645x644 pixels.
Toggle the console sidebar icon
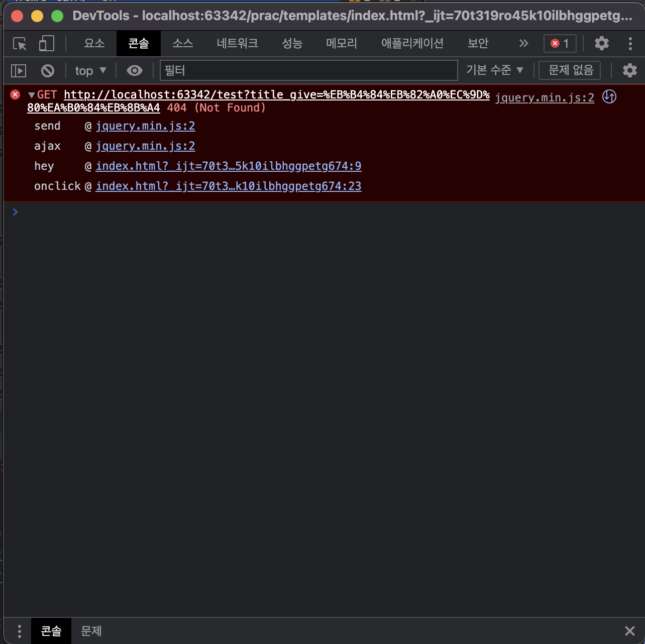pyautogui.click(x=19, y=71)
